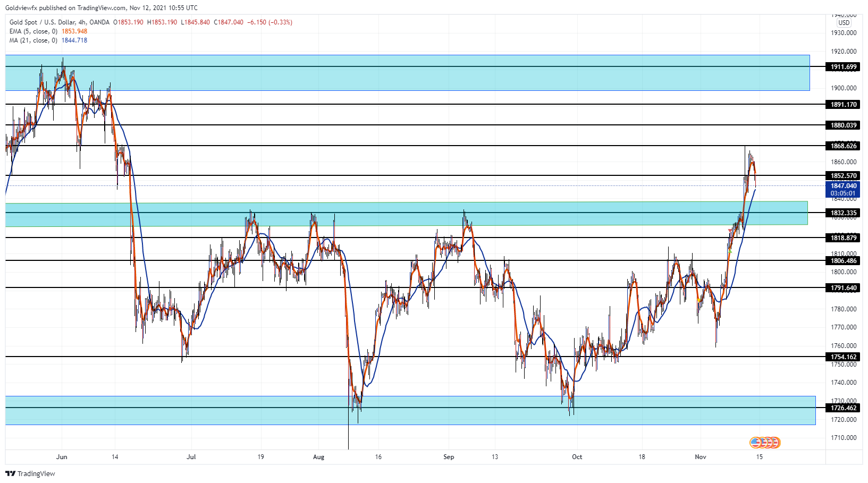868x483 pixels.
Task: Select the 1880.039 price level label
Action: click(x=843, y=125)
